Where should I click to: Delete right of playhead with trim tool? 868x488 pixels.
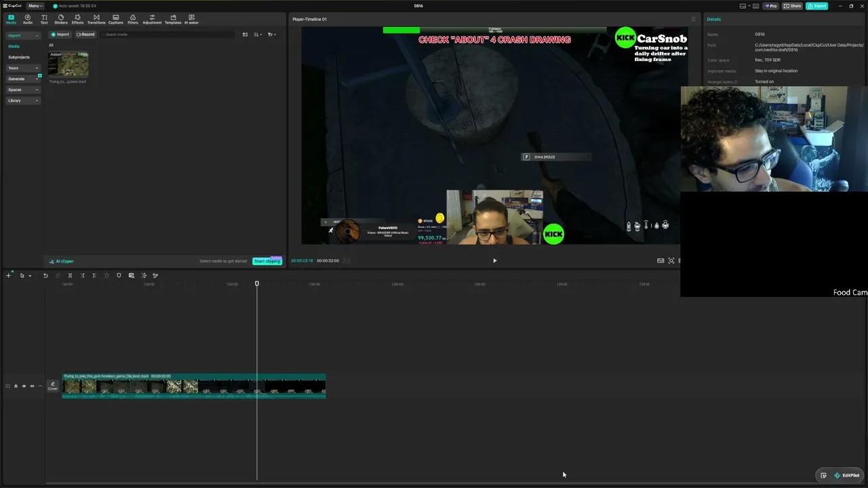coord(94,275)
